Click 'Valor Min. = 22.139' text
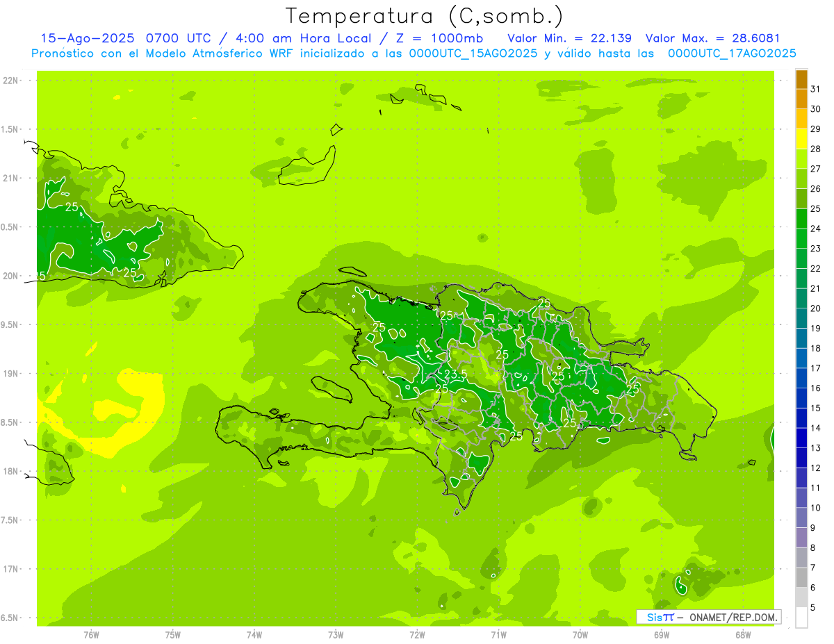 point(569,38)
